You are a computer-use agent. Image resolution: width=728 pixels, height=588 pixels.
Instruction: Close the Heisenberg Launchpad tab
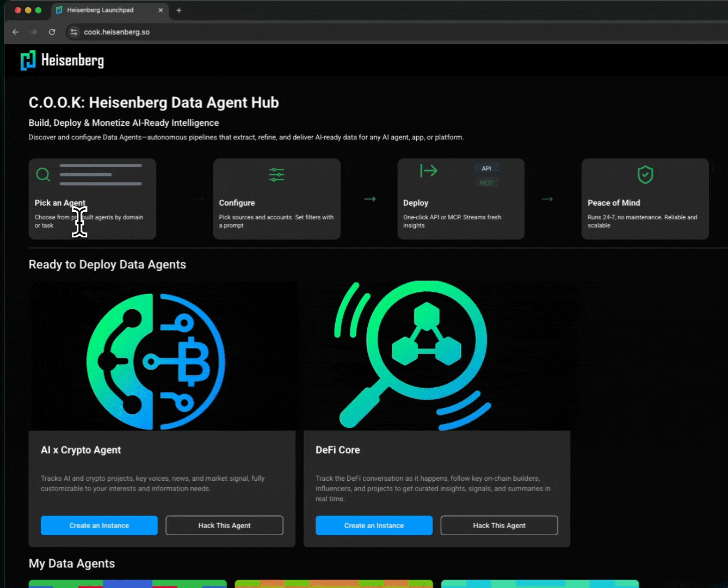(161, 10)
